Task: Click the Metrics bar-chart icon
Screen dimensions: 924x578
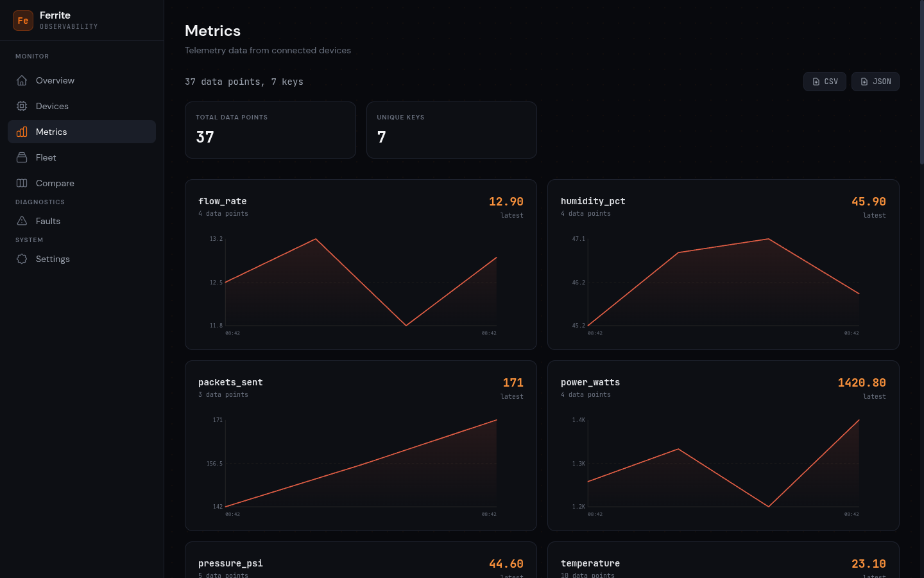Action: (x=22, y=132)
